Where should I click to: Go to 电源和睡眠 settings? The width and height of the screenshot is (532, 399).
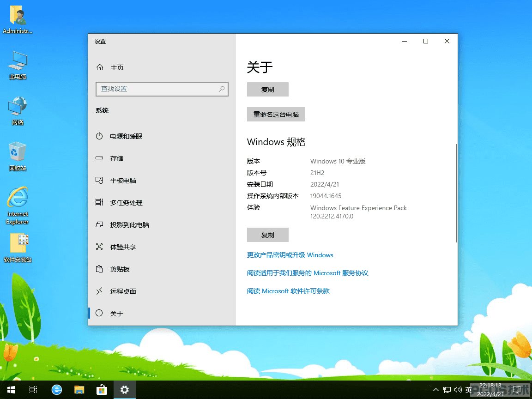click(x=162, y=136)
